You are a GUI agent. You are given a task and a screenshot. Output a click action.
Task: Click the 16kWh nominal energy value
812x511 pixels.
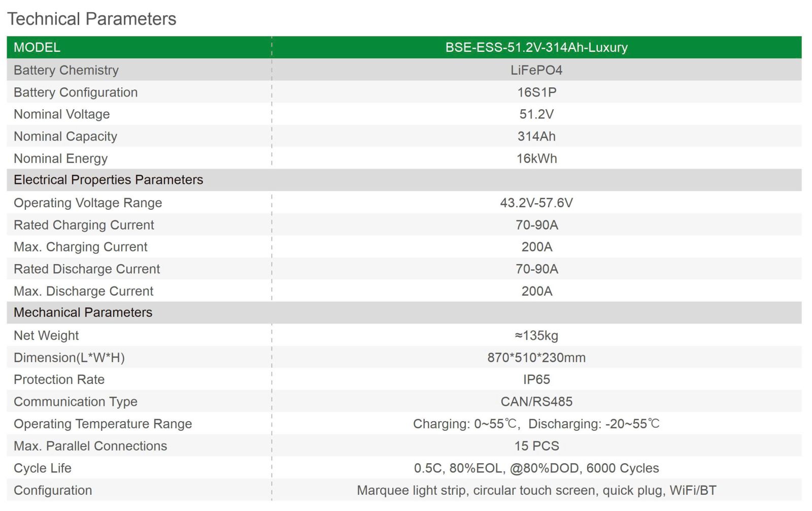[x=536, y=158]
